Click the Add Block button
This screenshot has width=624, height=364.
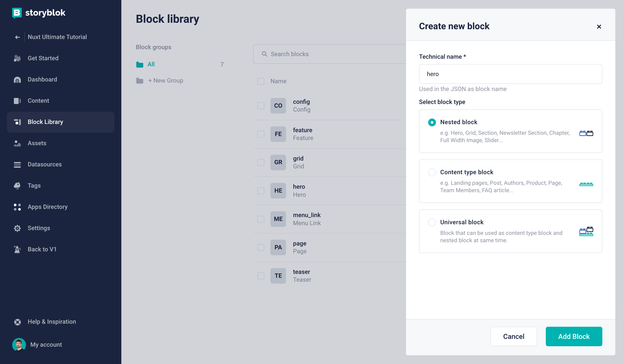tap(574, 336)
